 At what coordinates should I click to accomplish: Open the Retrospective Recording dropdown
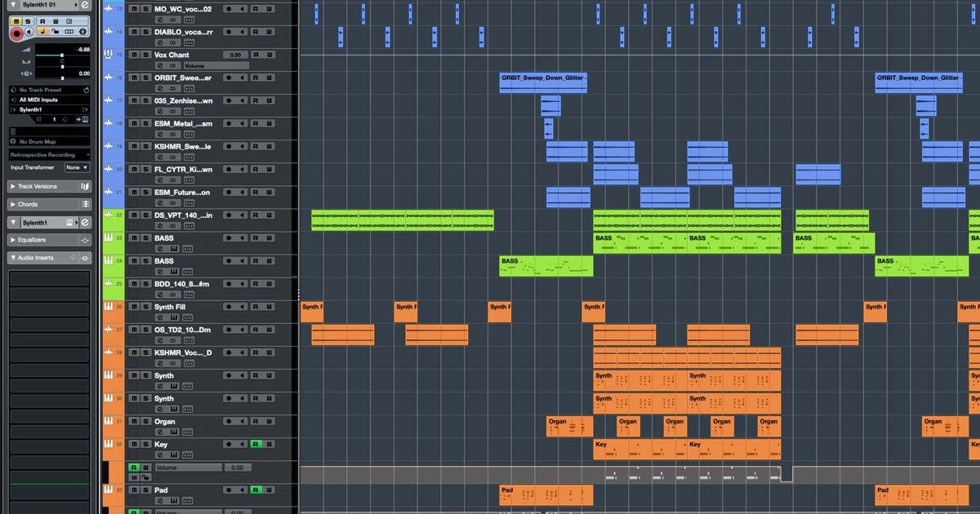[x=49, y=154]
